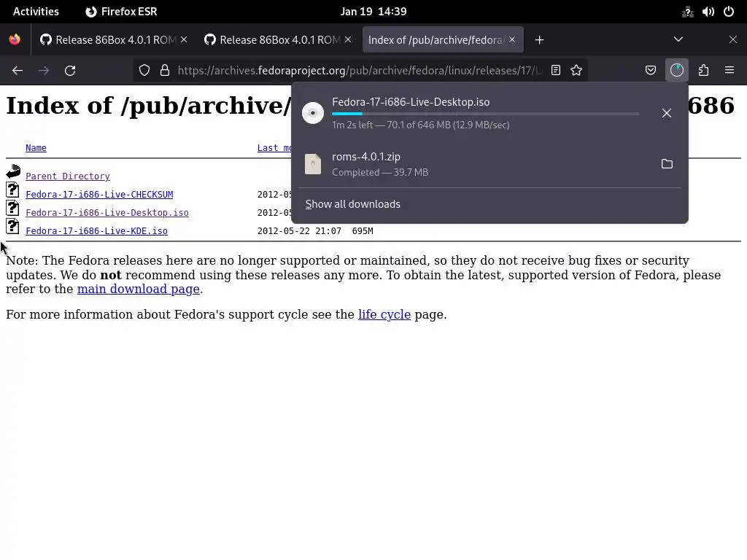Click the roms-4.0.1.zip archive file icon

pos(313,164)
